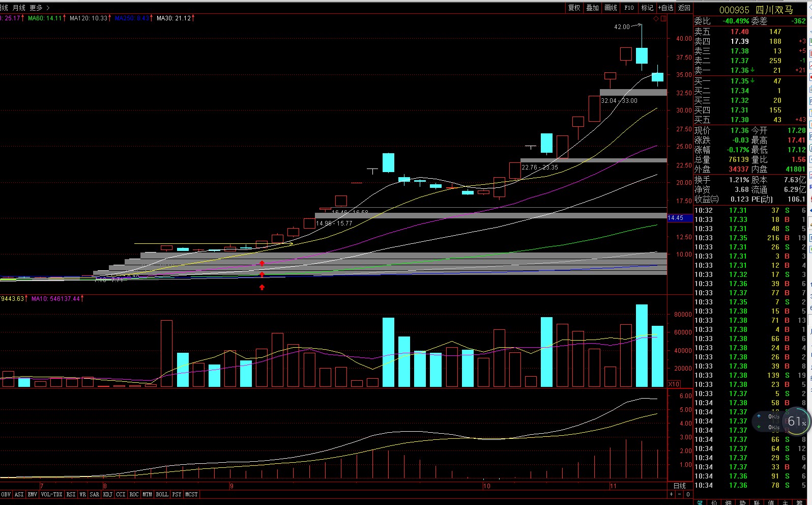Select the KDJ indicator tab
The height and width of the screenshot is (505, 812).
[107, 494]
